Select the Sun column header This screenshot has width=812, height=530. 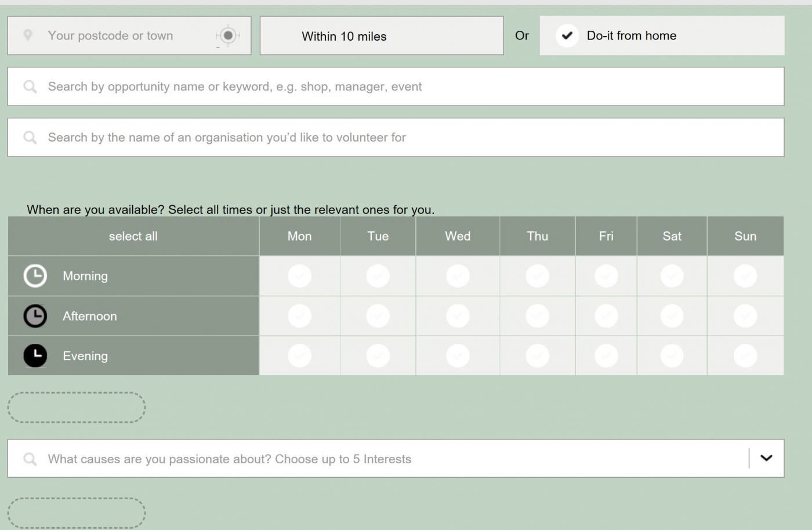click(x=745, y=236)
